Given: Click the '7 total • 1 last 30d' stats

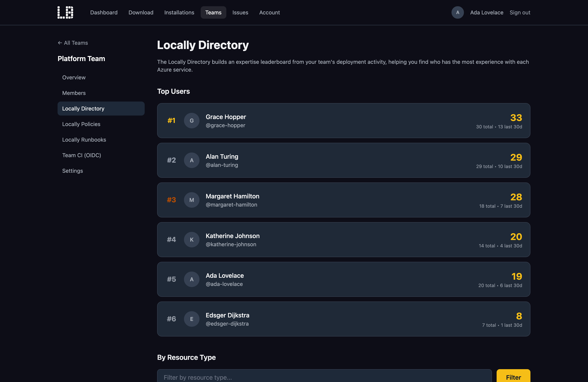Looking at the screenshot, I should 502,325.
